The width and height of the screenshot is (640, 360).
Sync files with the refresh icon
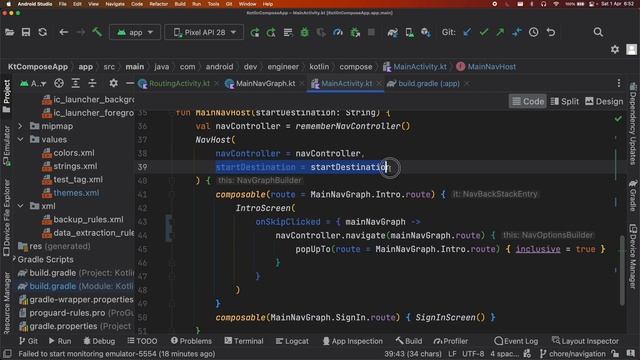point(42,32)
